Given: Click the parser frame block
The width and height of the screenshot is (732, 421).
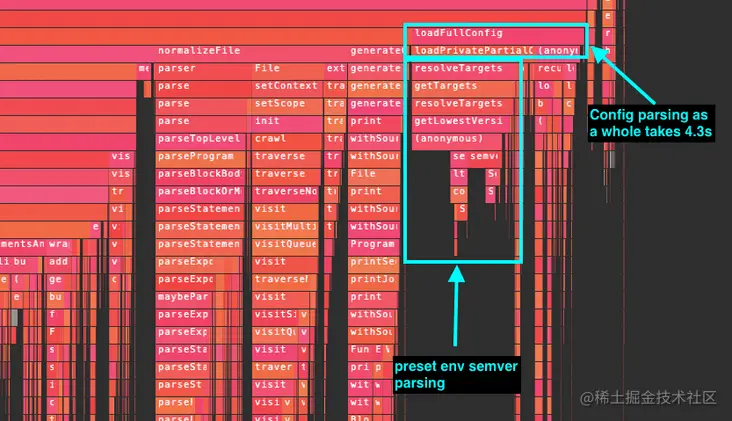Looking at the screenshot, I should pos(203,69).
